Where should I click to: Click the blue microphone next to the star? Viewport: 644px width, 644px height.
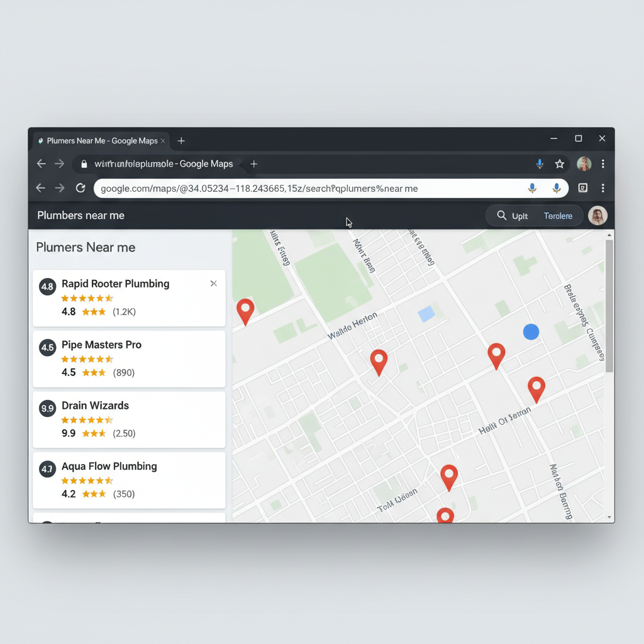[x=540, y=164]
